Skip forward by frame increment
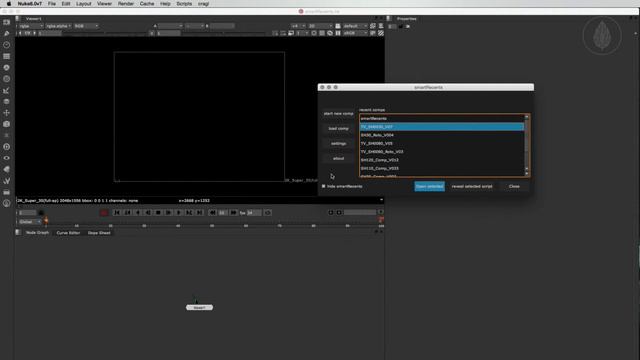Screen dimensions: 640x360 pyautogui.click(x=233, y=213)
